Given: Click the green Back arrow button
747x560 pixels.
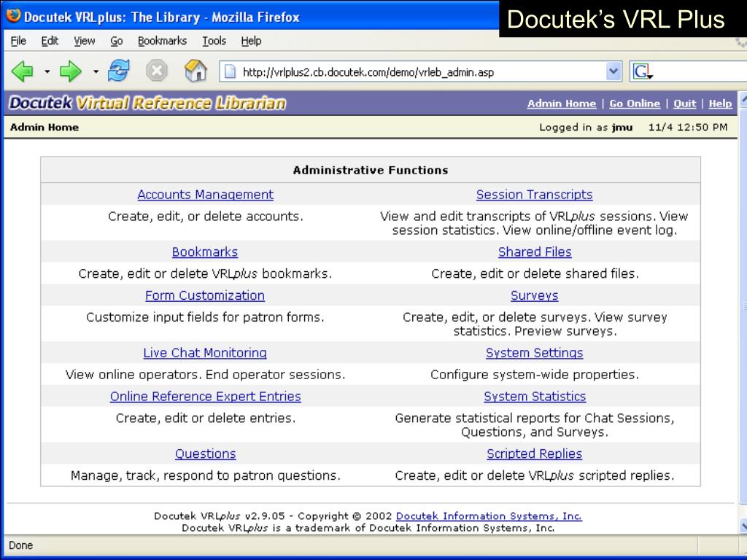Looking at the screenshot, I should [x=23, y=71].
